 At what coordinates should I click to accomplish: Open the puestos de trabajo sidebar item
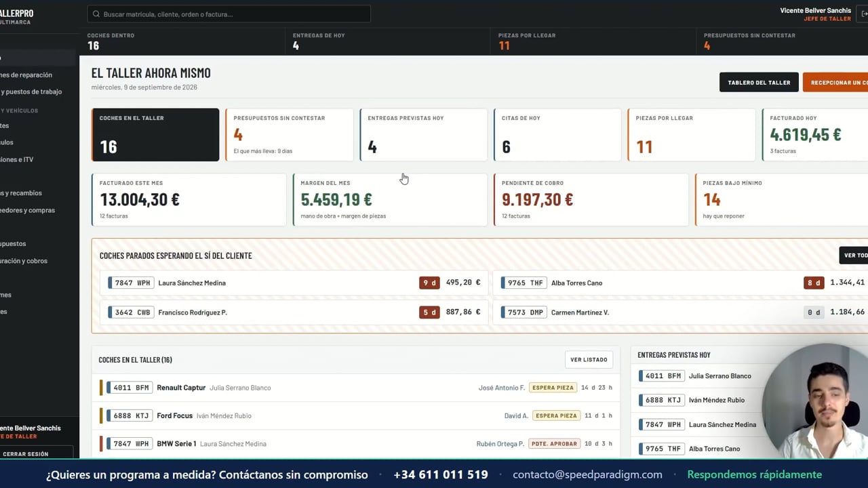[x=31, y=91]
